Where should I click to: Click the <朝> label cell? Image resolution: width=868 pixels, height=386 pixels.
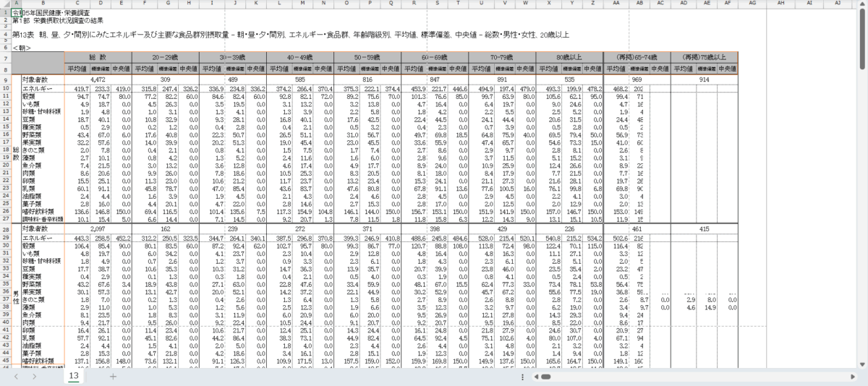(22, 48)
